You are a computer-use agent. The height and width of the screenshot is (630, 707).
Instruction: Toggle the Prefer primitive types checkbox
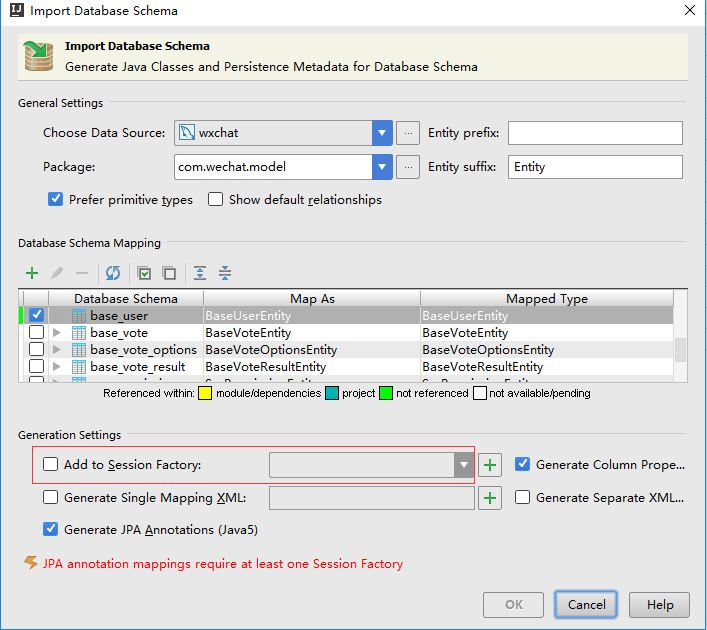click(56, 200)
